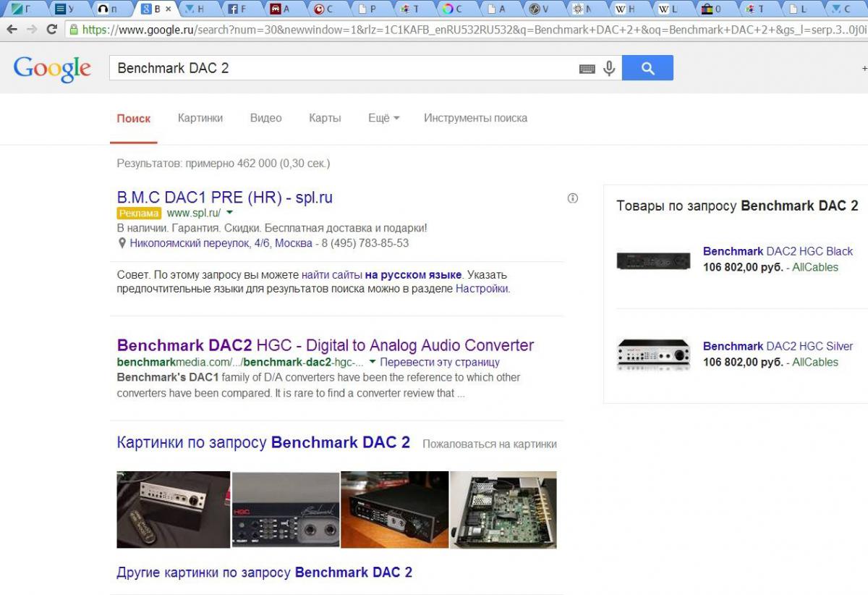Open the address Николоямский переулок, 4/6, Москва
Image resolution: width=868 pixels, height=595 pixels.
click(221, 243)
